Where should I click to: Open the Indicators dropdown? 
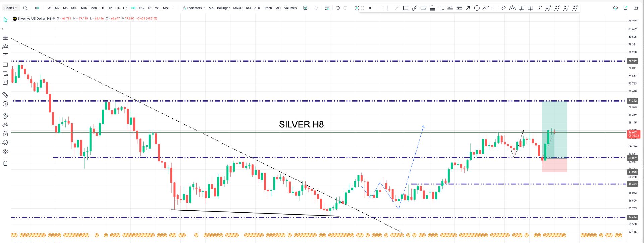pos(194,8)
